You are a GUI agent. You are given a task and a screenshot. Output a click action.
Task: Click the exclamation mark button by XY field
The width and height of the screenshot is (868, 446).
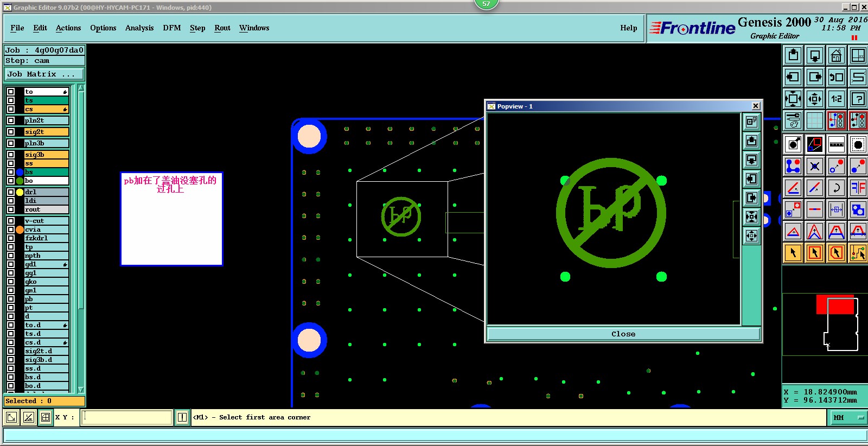[x=182, y=417]
